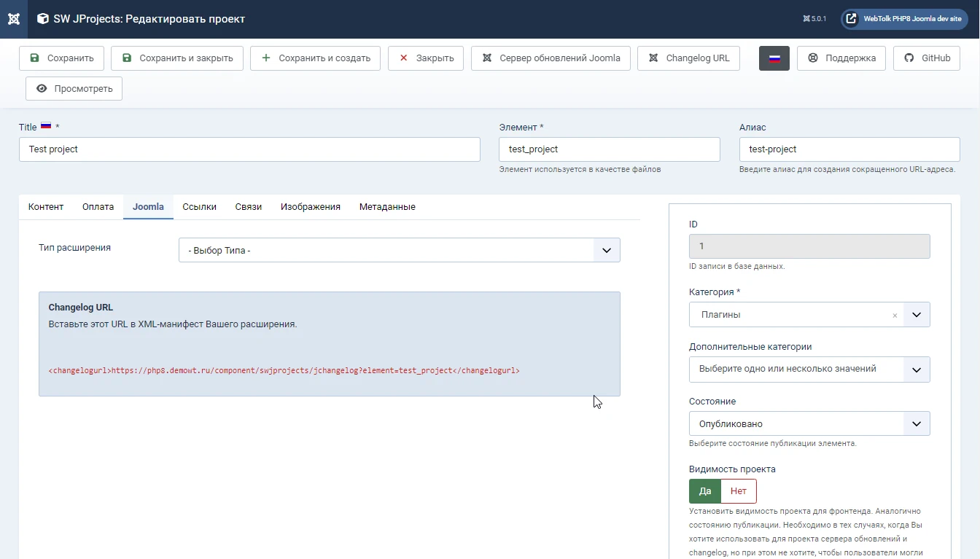Open Дополнительные категории dropdown
Screen dimensions: 980x559
809,369
